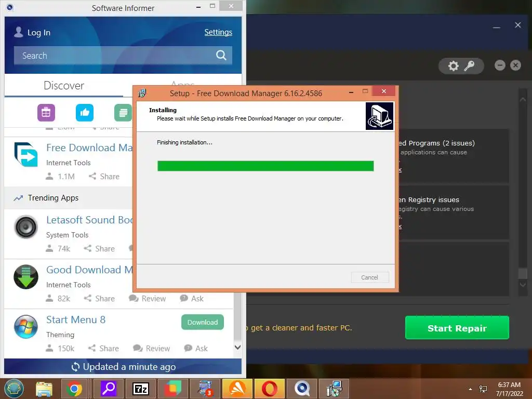532x399 pixels.
Task: Open Google Chrome from the taskbar
Action: pos(74,389)
